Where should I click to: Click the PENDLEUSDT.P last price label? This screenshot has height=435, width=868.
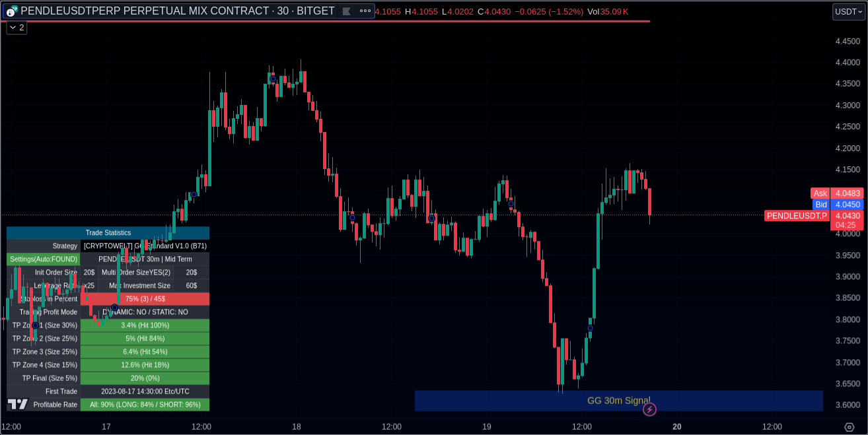796,216
